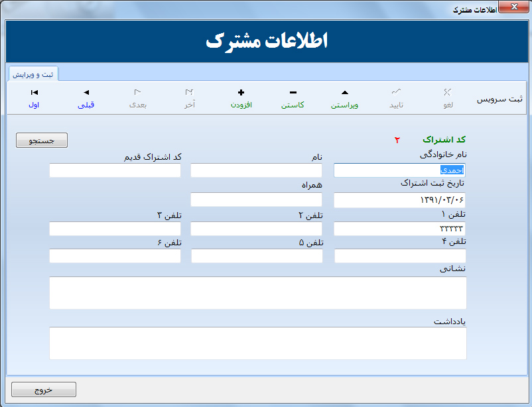This screenshot has width=532, height=407.
Task: Close the اطلاعات مشترک window
Action: click(513, 7)
